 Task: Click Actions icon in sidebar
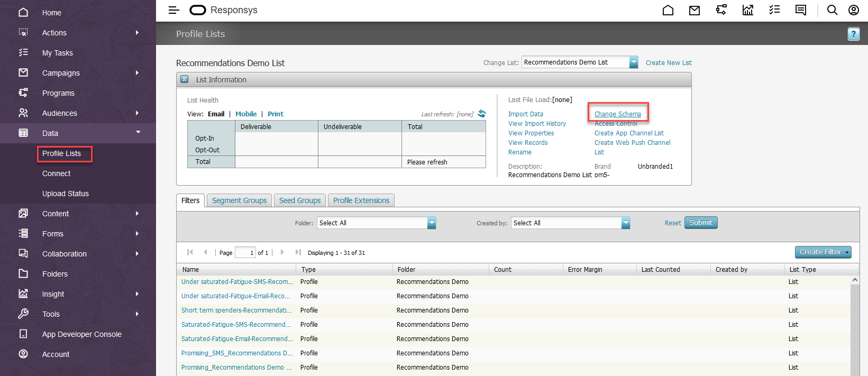click(23, 32)
